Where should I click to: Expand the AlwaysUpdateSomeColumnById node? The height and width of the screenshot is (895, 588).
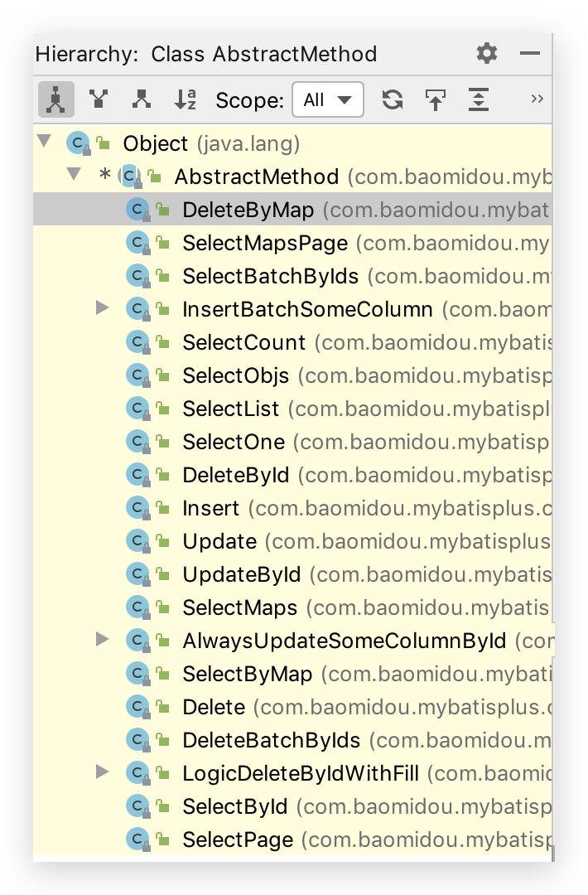click(103, 639)
